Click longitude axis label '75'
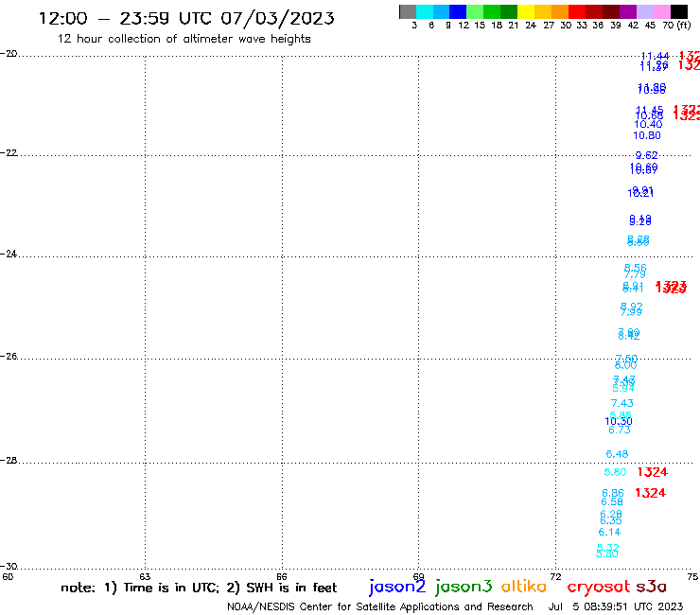The height and width of the screenshot is (615, 700). 692,576
